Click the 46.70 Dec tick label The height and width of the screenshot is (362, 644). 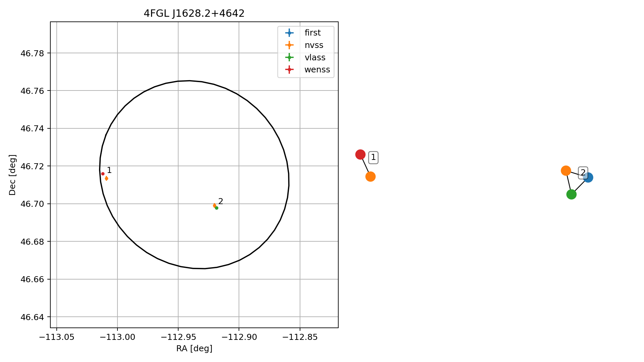click(32, 204)
